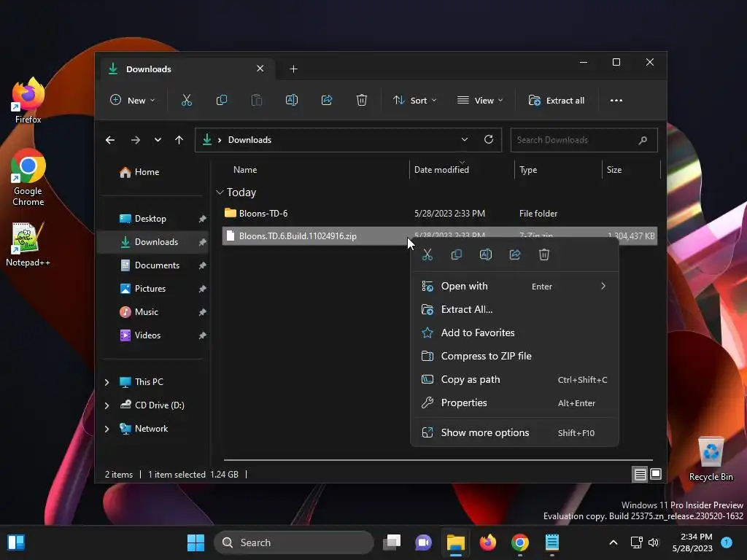Choose Add to Favorites
The width and height of the screenshot is (747, 560).
click(514, 332)
